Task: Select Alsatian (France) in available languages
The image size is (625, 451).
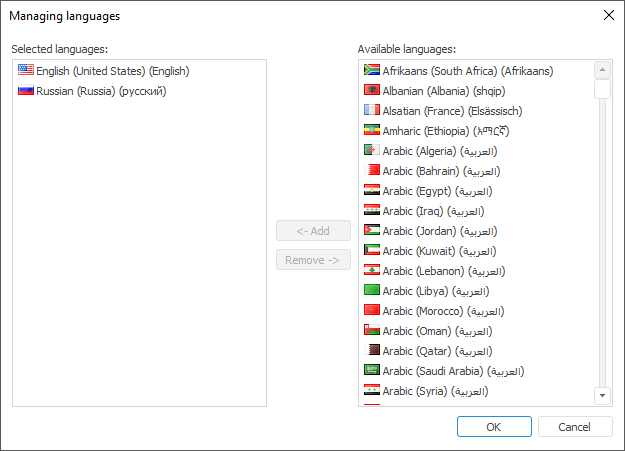Action: 452,111
